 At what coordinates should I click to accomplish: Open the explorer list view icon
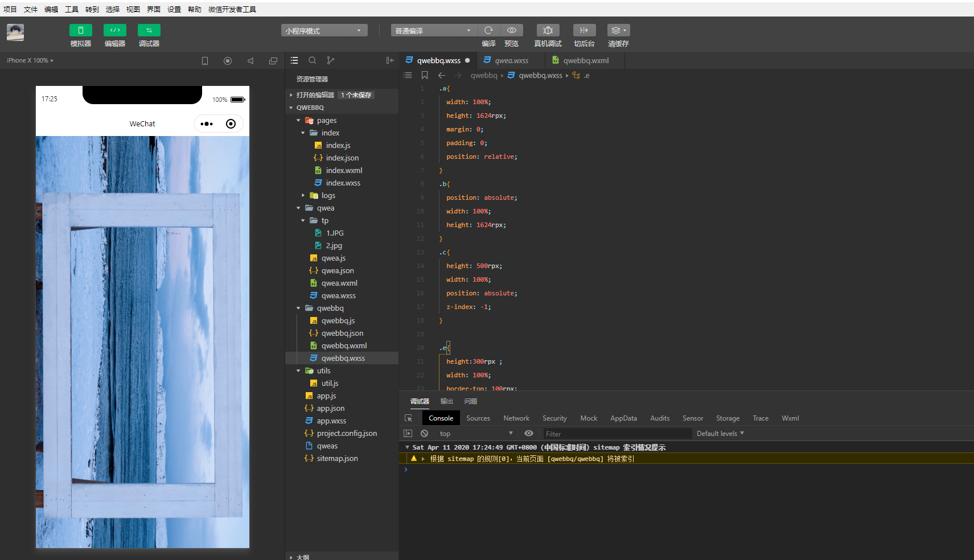coord(294,60)
